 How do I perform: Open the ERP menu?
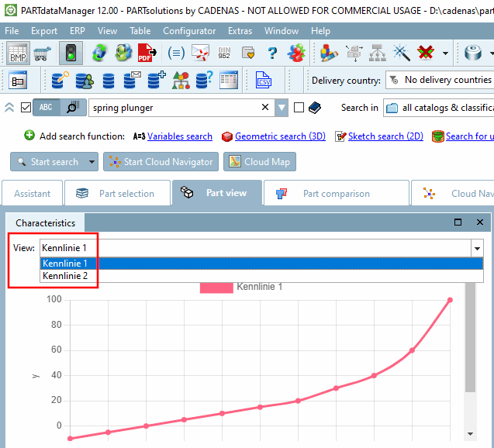[78, 31]
